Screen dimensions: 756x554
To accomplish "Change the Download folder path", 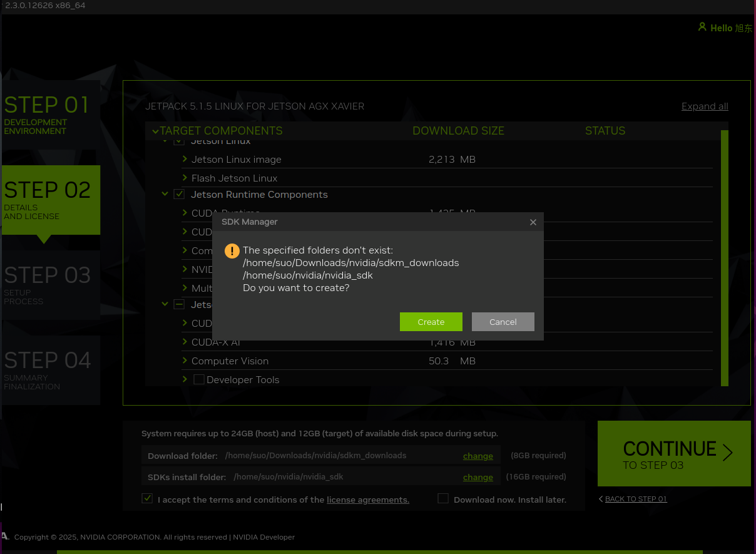I will (478, 456).
